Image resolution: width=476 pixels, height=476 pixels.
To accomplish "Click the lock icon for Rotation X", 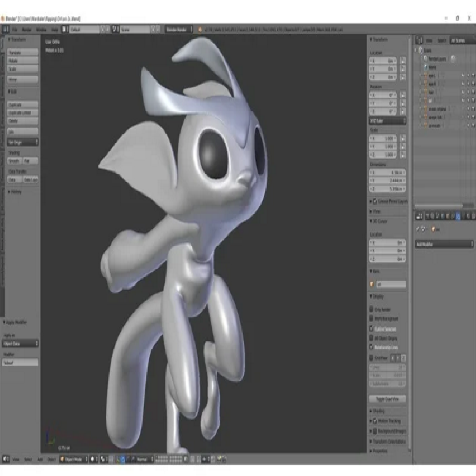I will [403, 95].
